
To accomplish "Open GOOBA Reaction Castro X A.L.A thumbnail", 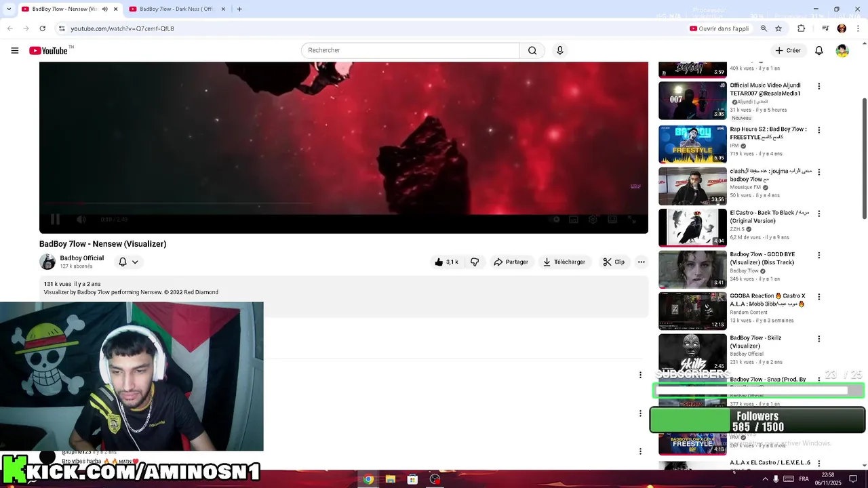I will pyautogui.click(x=692, y=310).
